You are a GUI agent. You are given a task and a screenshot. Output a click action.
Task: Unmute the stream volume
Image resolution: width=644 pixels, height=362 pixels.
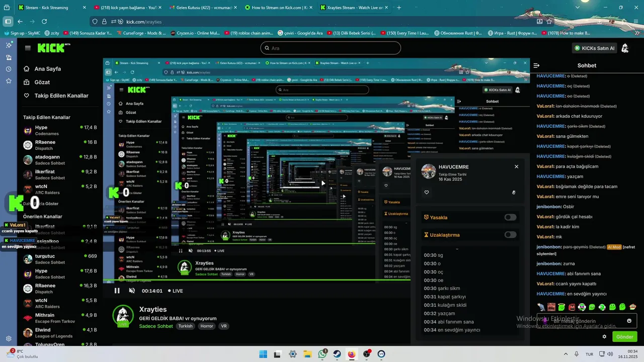click(132, 291)
